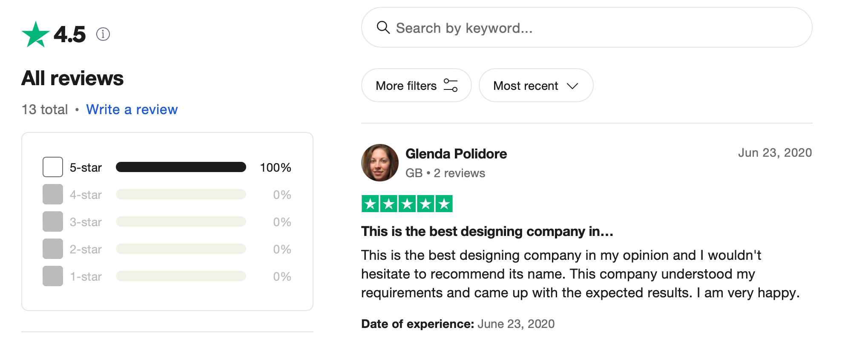
Task: Open the Most recent sort dropdown
Action: [526, 86]
